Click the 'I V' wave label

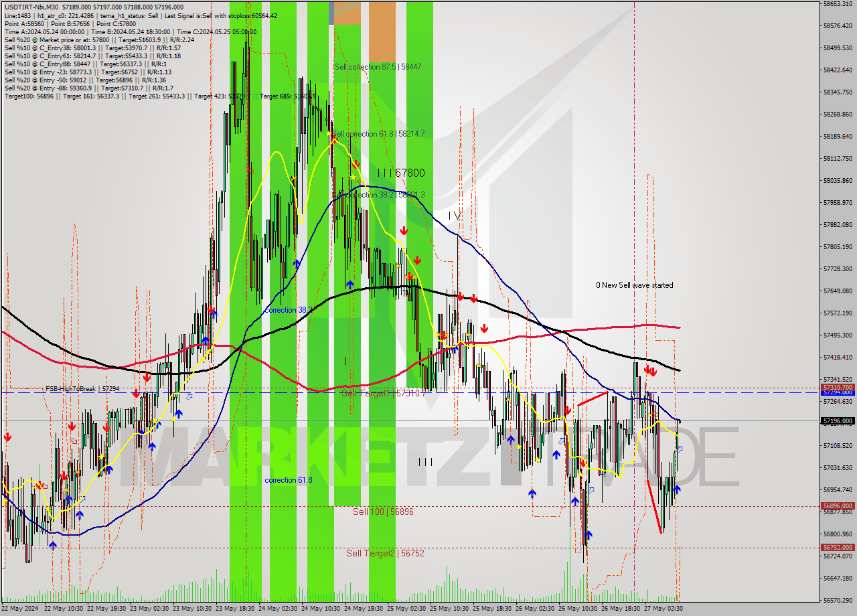[455, 216]
